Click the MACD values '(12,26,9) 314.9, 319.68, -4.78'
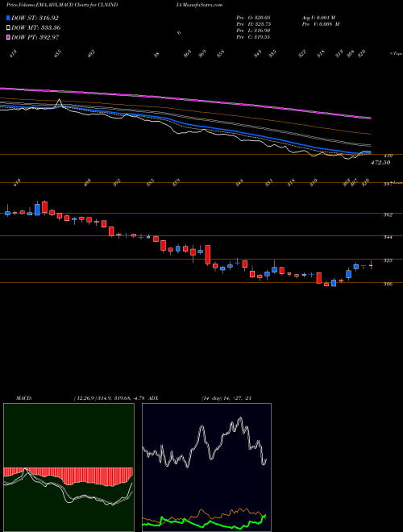The height and width of the screenshot is (532, 403). [109, 397]
